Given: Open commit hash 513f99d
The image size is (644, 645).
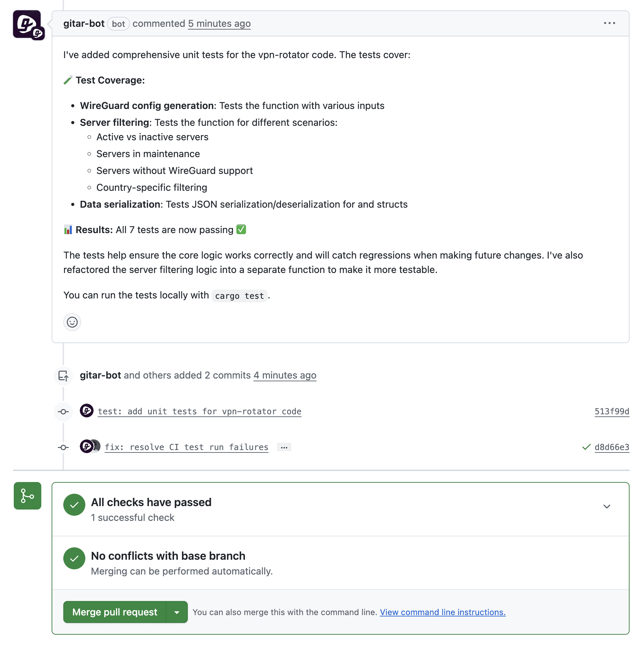Looking at the screenshot, I should 612,411.
